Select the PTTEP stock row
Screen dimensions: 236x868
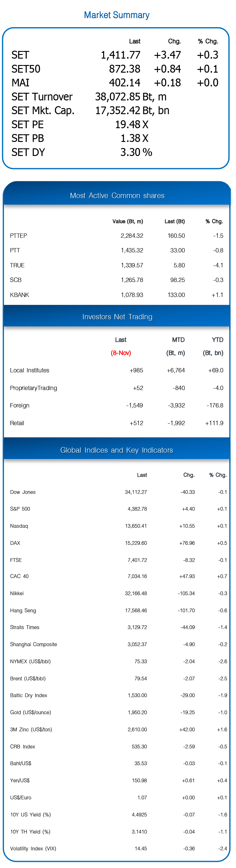(x=116, y=236)
